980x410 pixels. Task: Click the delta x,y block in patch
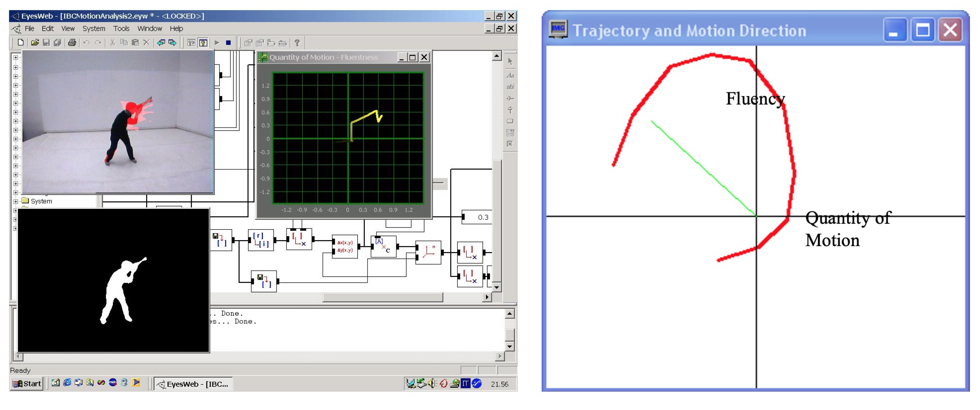pos(345,247)
